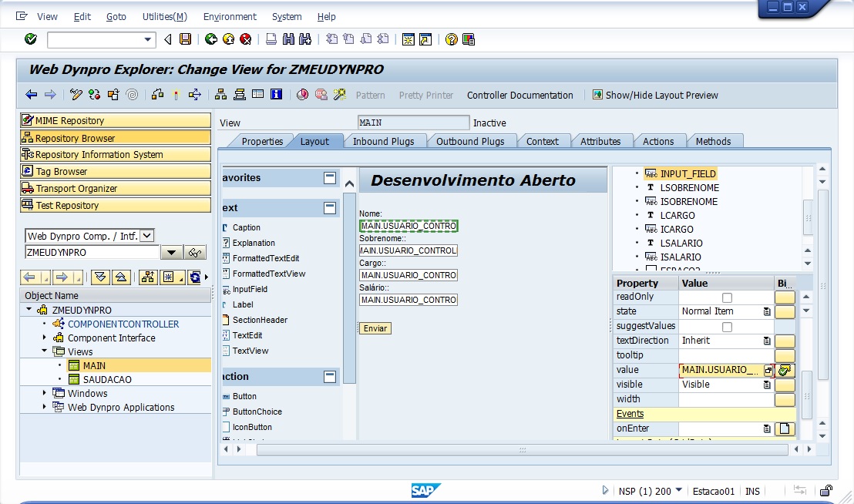
Task: Click the Display Object List hierarchy icon
Action: tap(220, 95)
